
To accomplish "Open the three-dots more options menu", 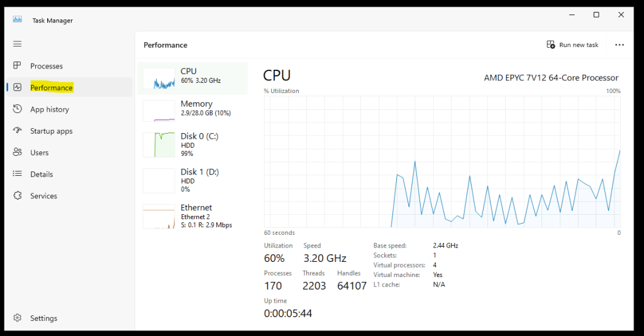I will coord(619,45).
